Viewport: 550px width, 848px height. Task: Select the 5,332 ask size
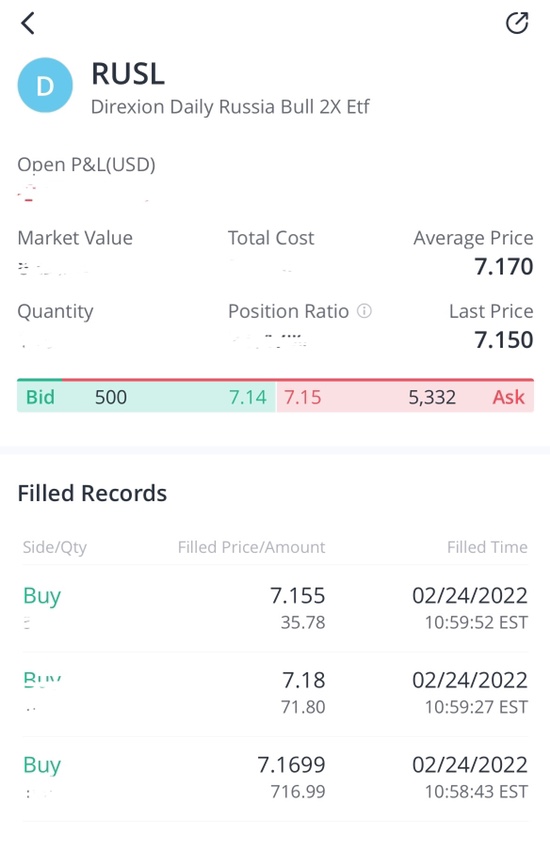click(432, 398)
